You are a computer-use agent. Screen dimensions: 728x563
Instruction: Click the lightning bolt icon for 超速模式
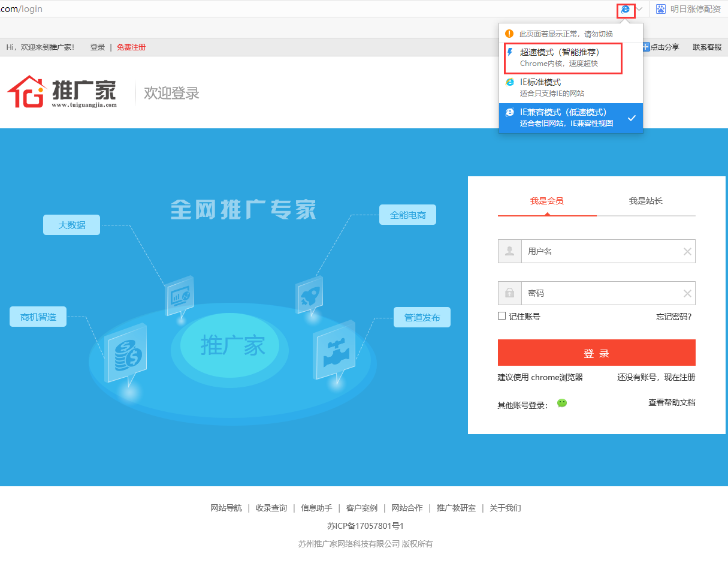pos(510,53)
